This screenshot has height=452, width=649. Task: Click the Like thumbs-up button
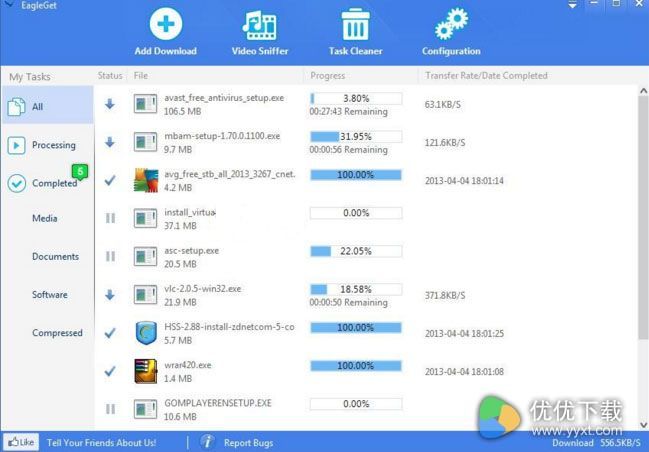[x=21, y=442]
